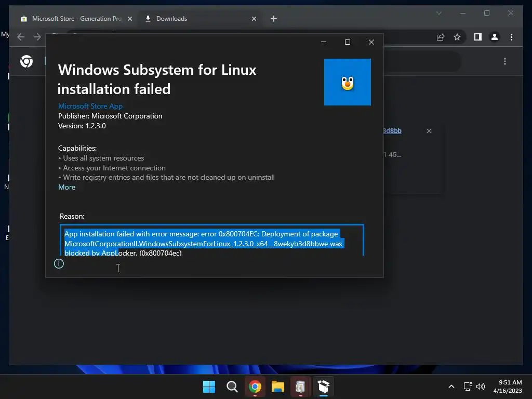Open Chrome tab search dropdown chevron
This screenshot has height=399, width=532.
438,13
